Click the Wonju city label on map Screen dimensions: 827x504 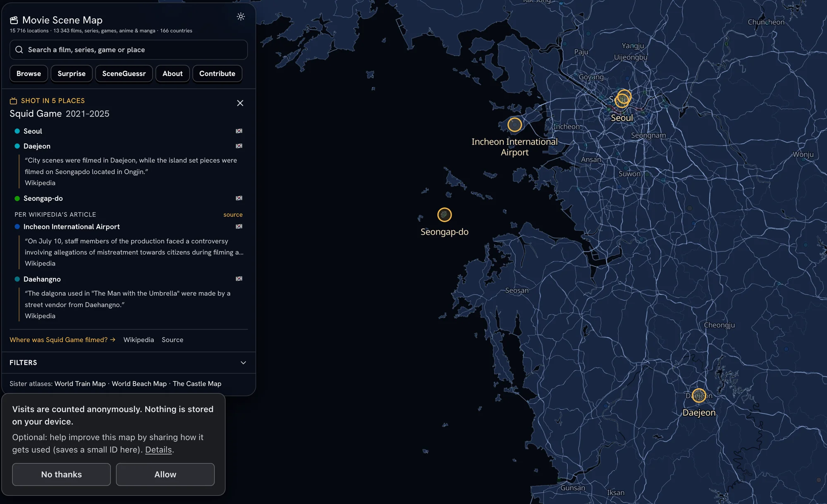pos(803,154)
